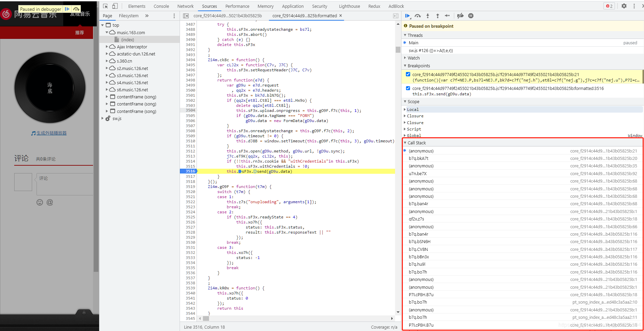
Task: Expand the s.360.cn tree node
Action: (x=107, y=61)
